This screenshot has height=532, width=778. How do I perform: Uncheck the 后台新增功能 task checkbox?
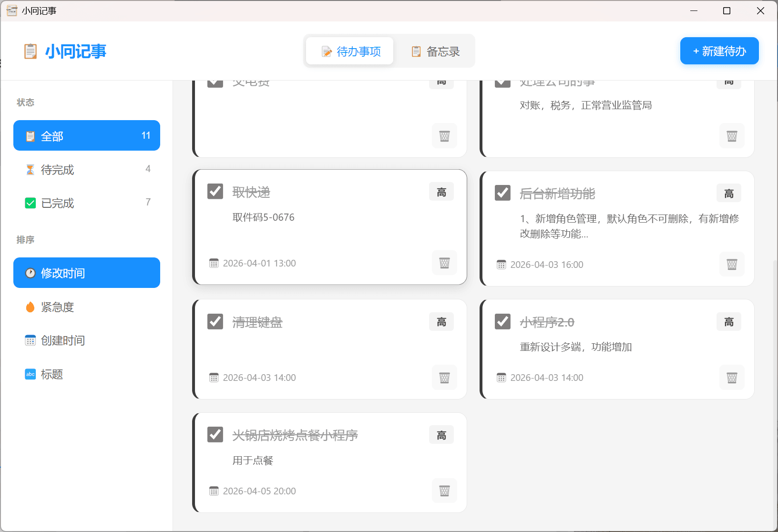pos(503,193)
